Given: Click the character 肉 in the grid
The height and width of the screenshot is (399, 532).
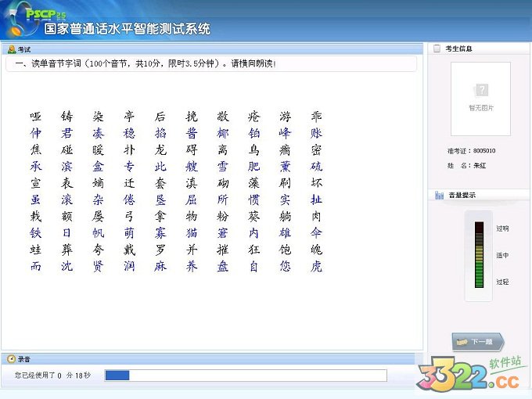Looking at the screenshot, I should pos(316,216).
